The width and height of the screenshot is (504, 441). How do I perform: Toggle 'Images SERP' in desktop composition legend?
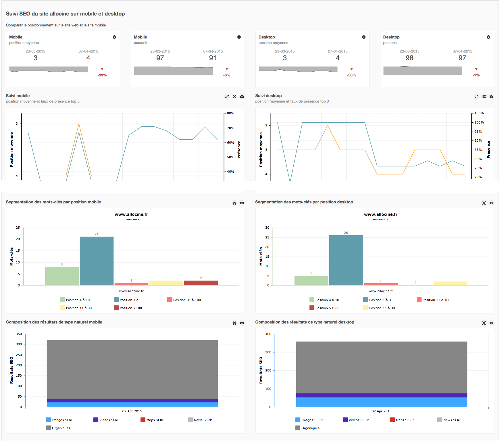pos(309,420)
